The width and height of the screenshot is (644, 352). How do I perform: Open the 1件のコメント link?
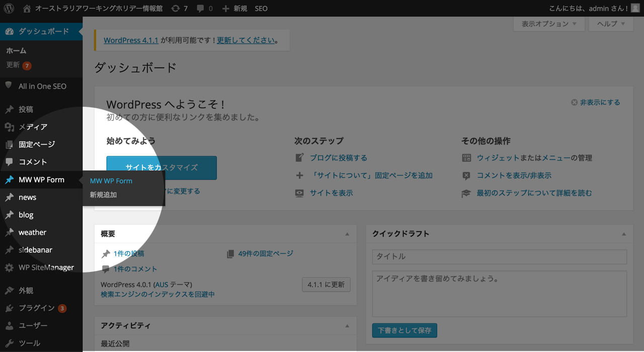[135, 269]
